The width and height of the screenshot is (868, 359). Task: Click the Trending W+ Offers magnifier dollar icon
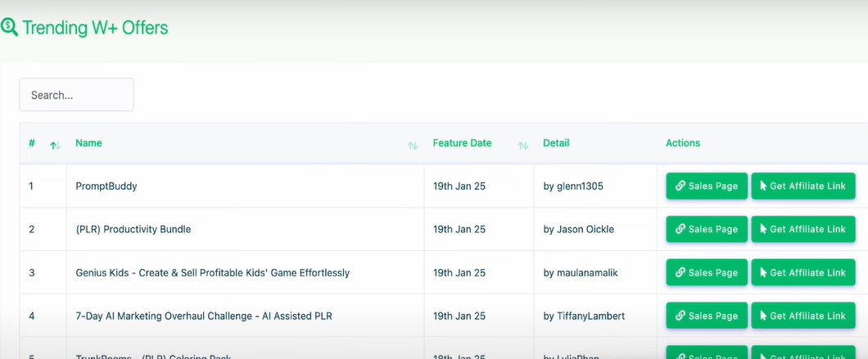9,27
